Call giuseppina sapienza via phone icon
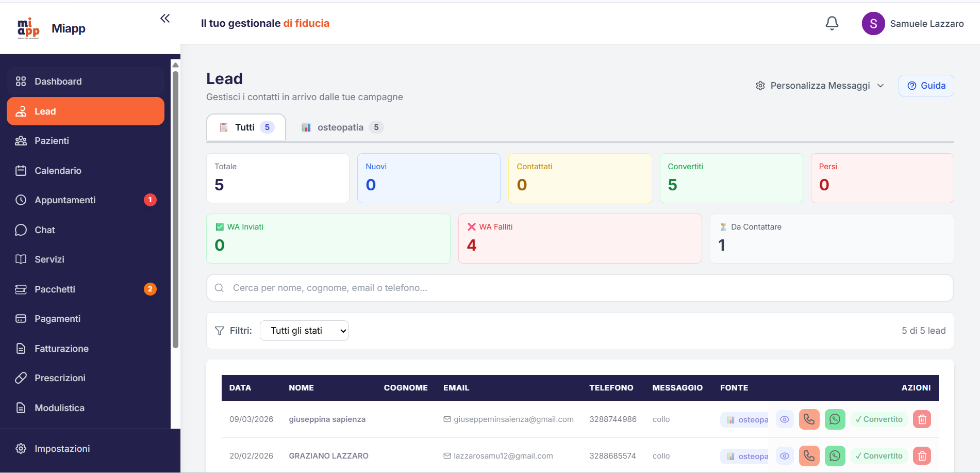The width and height of the screenshot is (980, 473). point(809,419)
